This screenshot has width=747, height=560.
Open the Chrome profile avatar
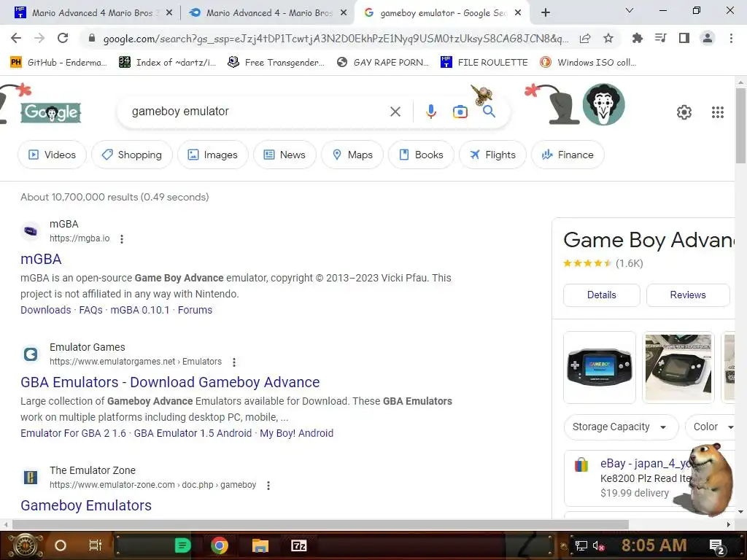click(708, 38)
